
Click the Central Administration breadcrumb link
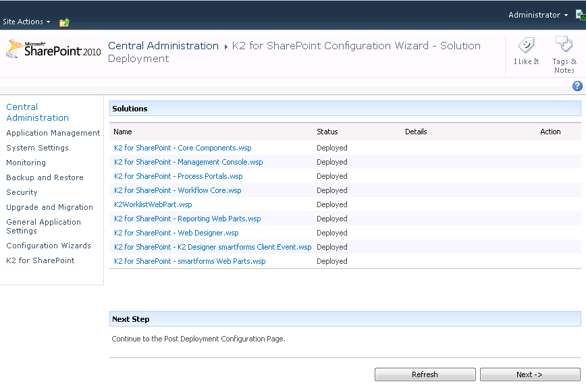(x=163, y=46)
